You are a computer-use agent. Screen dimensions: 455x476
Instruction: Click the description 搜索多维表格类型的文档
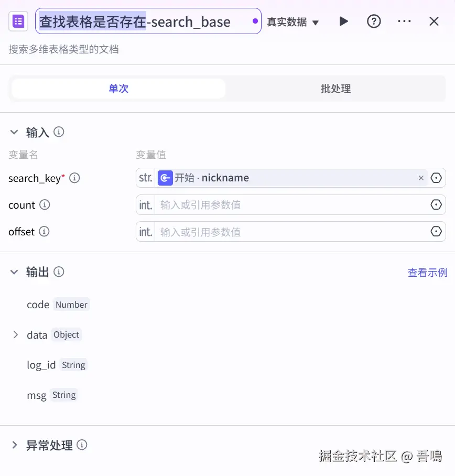click(x=63, y=49)
